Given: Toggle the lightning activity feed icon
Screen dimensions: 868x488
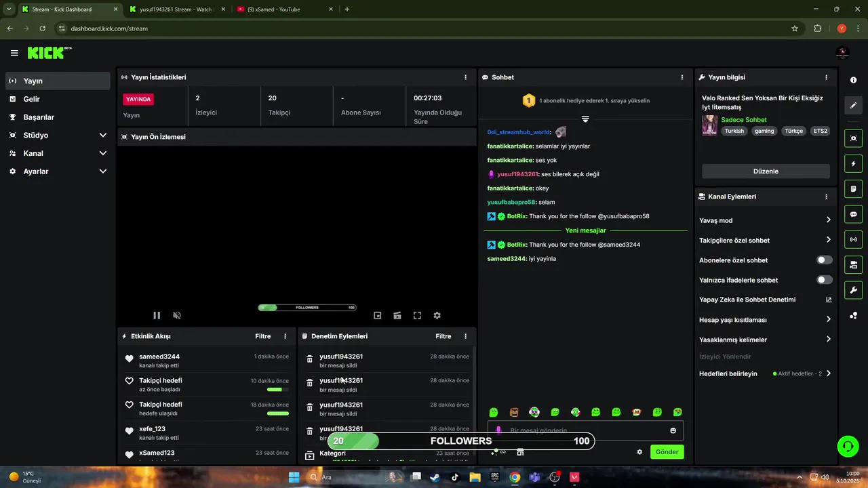Looking at the screenshot, I should [853, 163].
